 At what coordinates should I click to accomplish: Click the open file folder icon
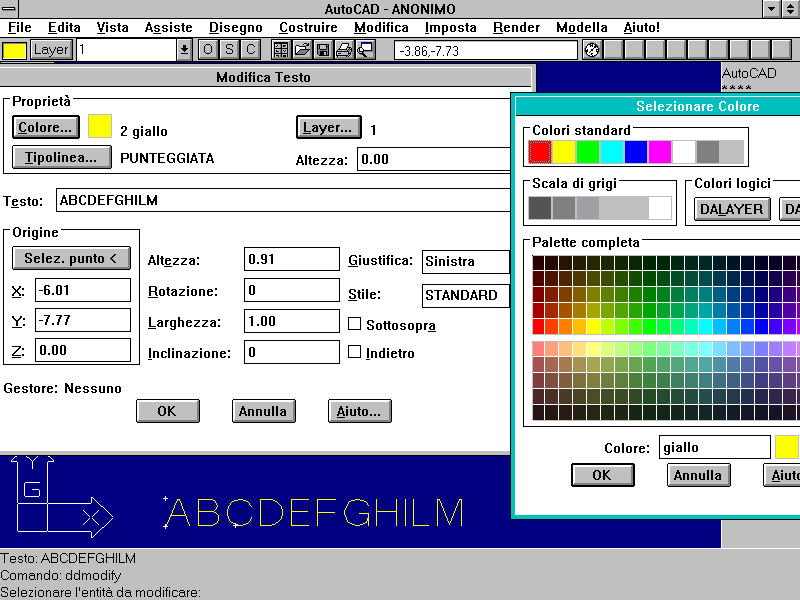pos(302,50)
